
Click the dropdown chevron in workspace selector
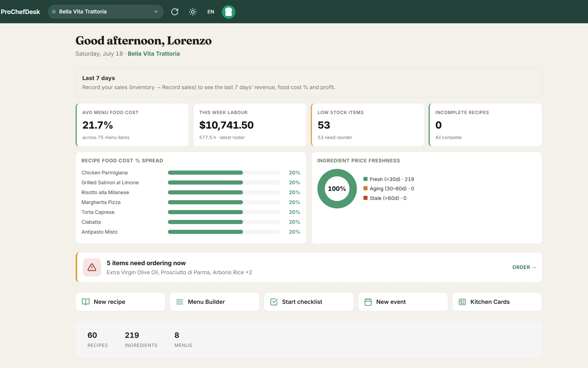156,12
